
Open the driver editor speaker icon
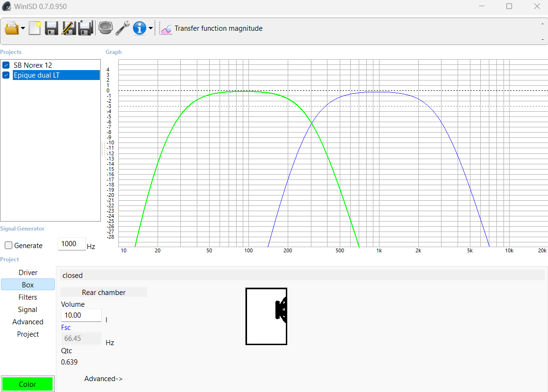coord(106,28)
